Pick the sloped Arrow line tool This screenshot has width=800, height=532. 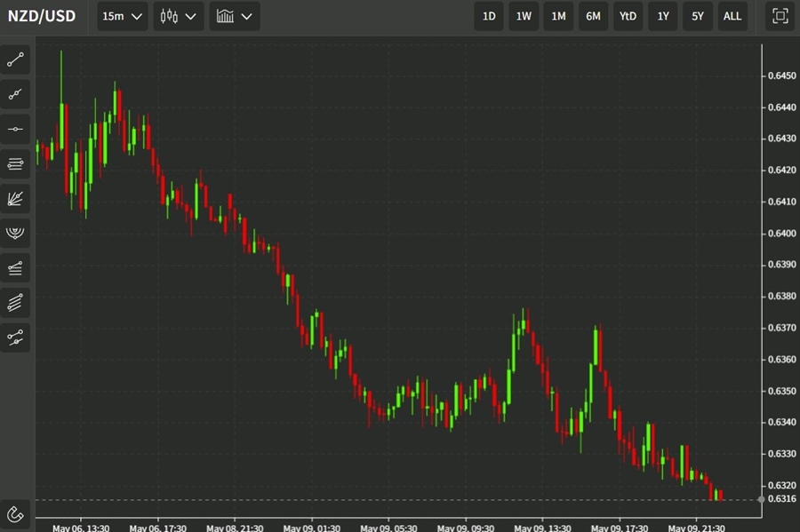click(x=15, y=93)
